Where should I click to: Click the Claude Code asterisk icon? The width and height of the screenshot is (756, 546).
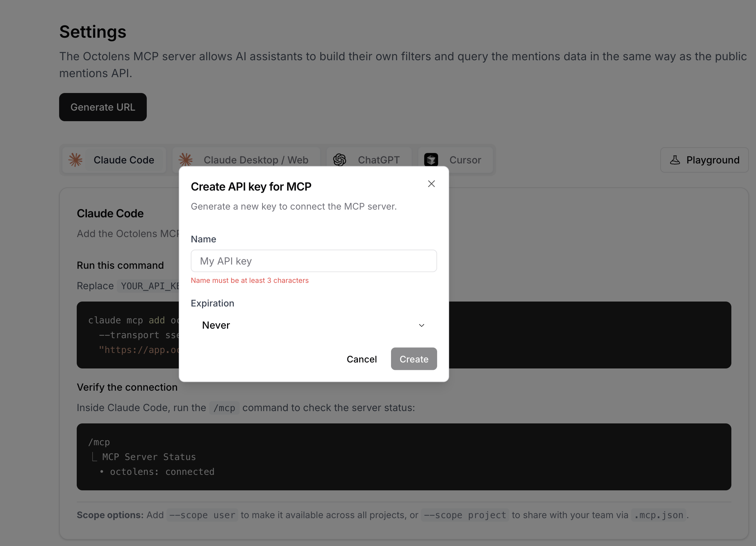point(75,160)
